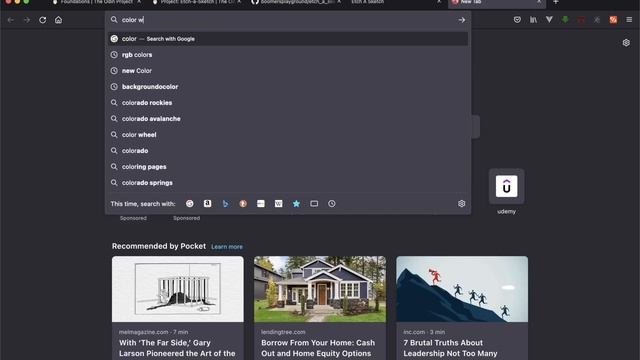Search this time with Wikipedia
This screenshot has width=640, height=360.
pos(278,204)
